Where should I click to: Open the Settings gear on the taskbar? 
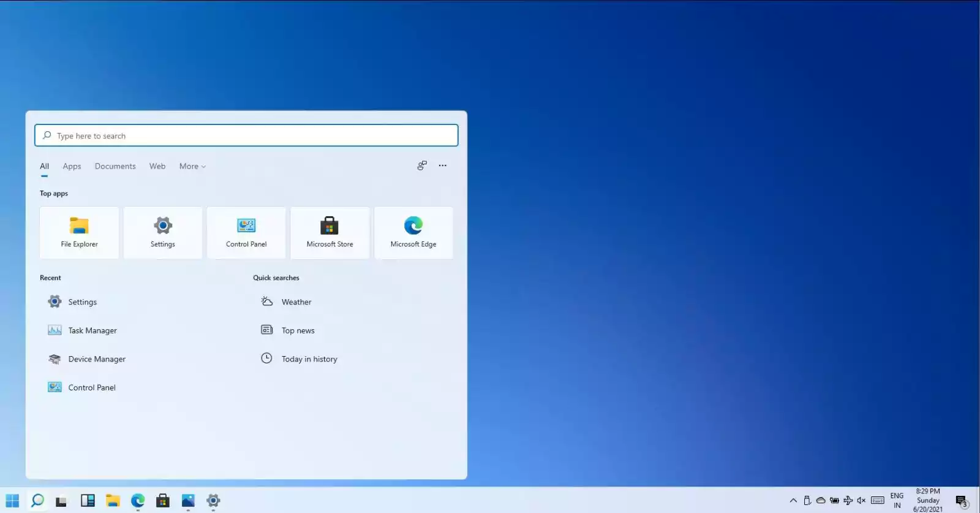[213, 501]
